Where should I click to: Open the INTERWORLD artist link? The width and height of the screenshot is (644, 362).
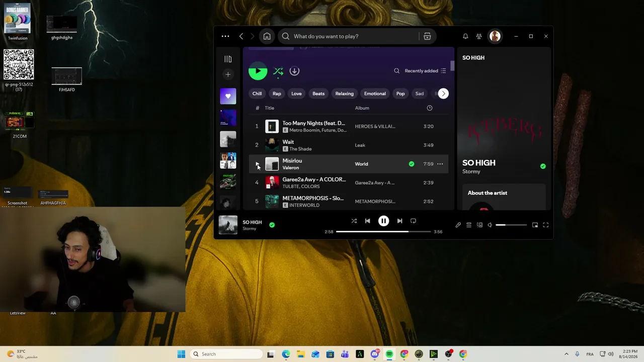(x=304, y=205)
